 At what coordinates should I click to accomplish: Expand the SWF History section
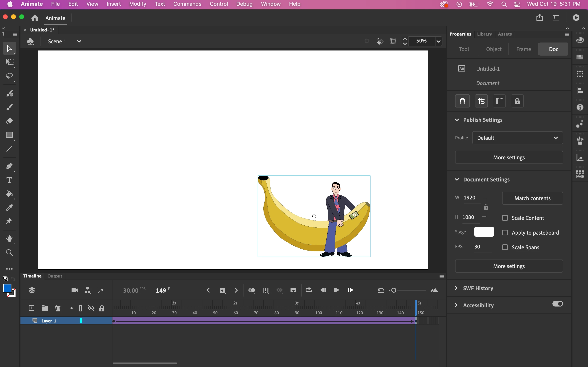pos(456,288)
